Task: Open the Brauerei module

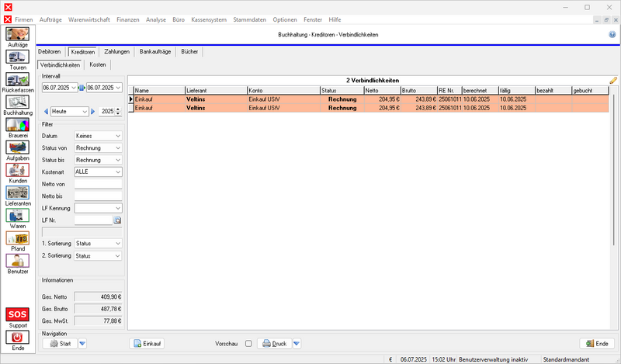Action: [17, 125]
